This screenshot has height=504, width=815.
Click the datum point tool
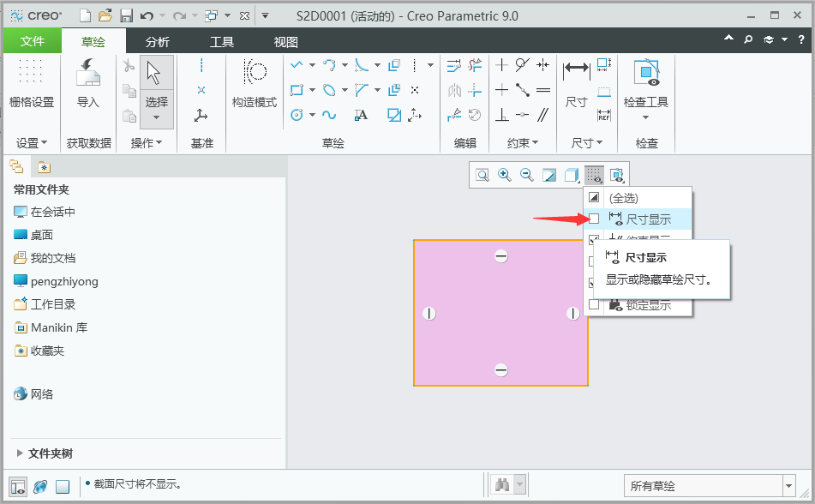(x=201, y=90)
